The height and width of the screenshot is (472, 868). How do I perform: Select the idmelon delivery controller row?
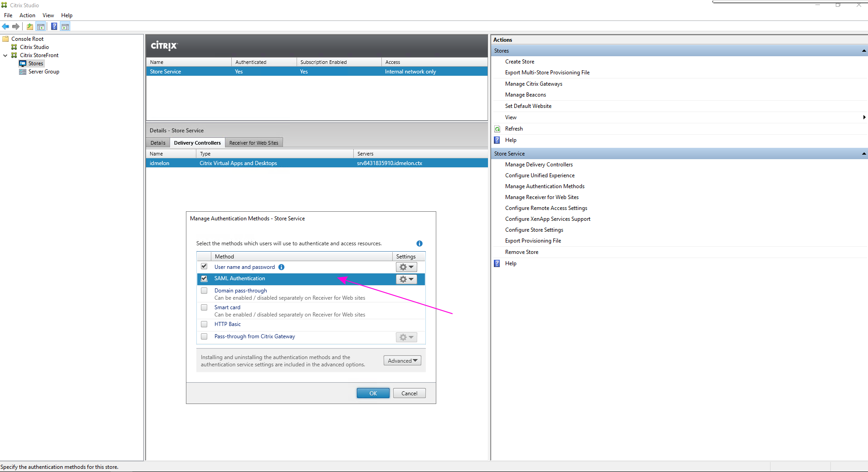[317, 163]
